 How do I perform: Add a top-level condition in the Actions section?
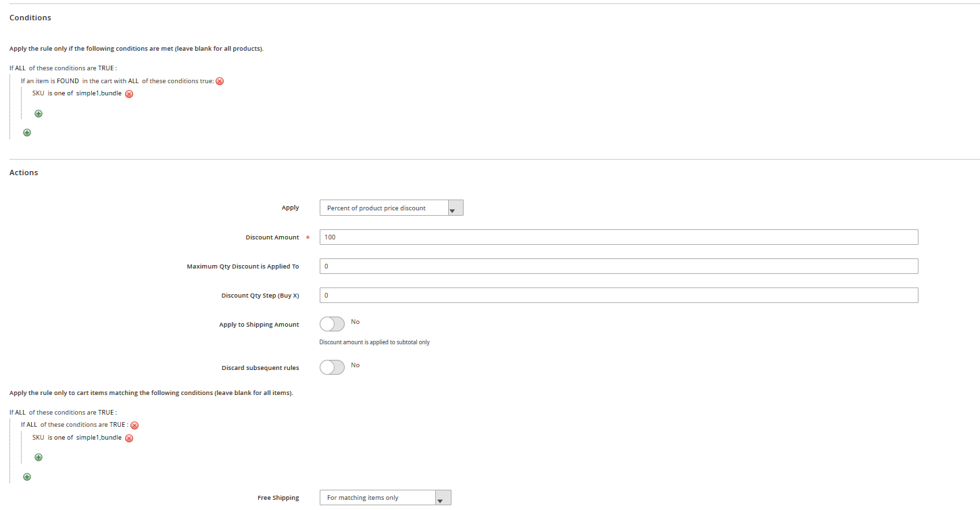[x=27, y=477]
